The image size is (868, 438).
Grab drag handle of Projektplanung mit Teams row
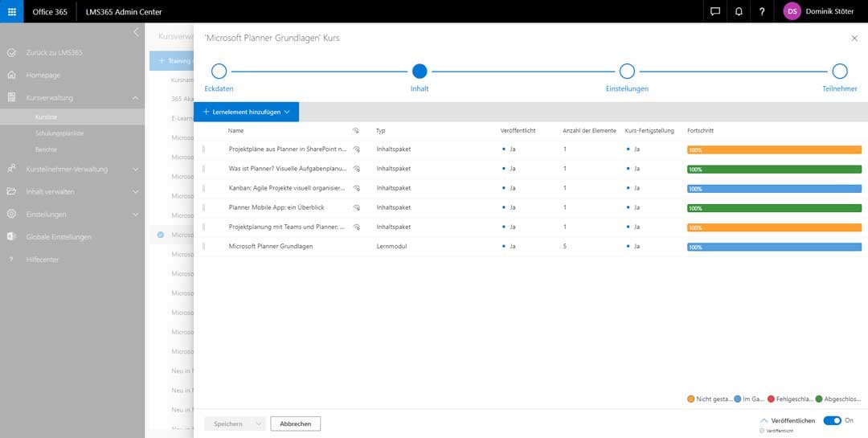[x=203, y=227]
